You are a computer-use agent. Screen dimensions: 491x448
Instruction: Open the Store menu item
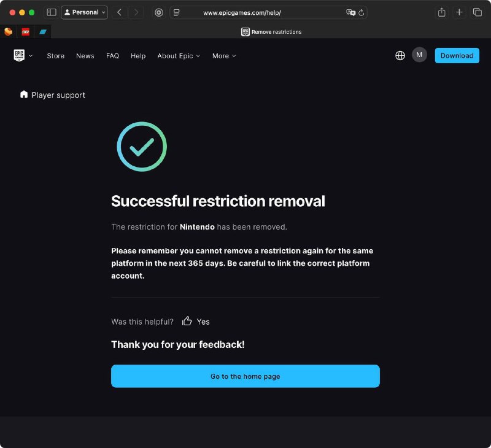coord(55,56)
